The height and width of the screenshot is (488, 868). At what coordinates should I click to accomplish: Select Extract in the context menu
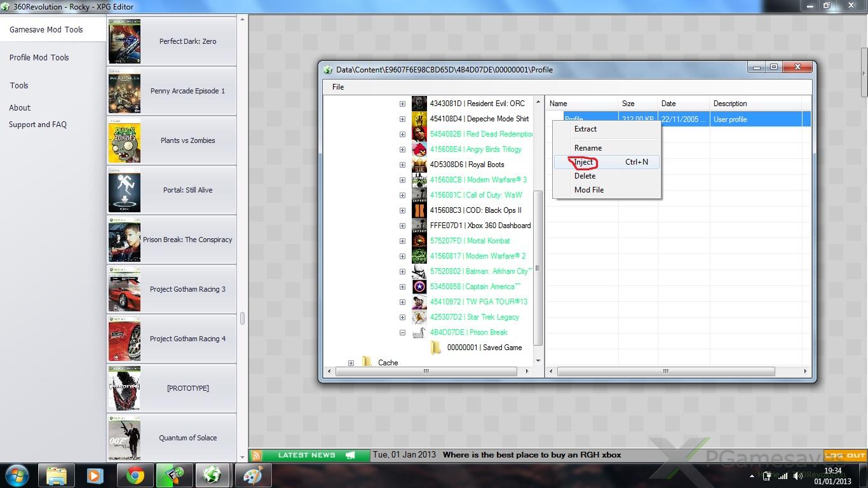585,129
